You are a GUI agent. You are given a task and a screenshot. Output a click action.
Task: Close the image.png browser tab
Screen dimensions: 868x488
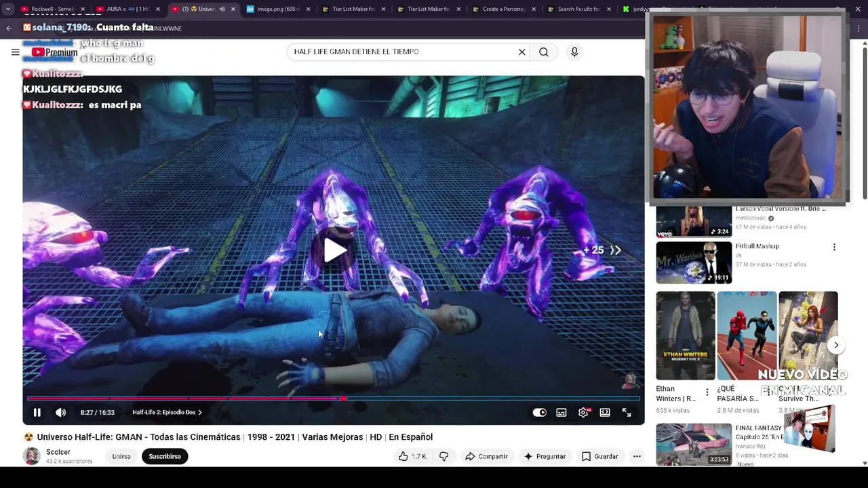[x=309, y=9]
